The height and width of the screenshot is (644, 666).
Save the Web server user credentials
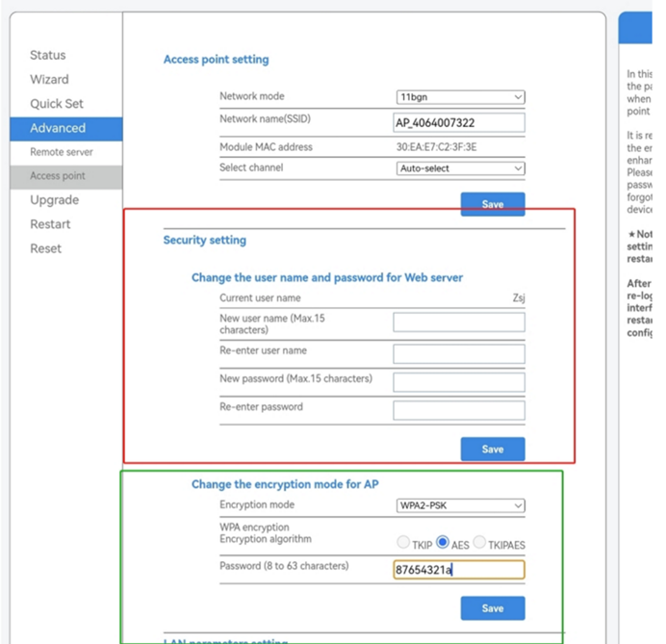coord(492,449)
